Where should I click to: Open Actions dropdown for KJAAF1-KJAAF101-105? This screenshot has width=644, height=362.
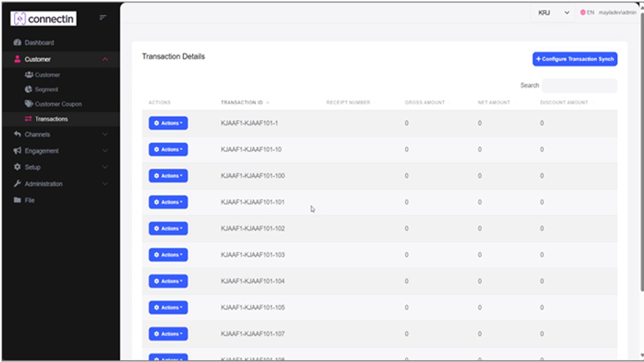[x=168, y=308]
